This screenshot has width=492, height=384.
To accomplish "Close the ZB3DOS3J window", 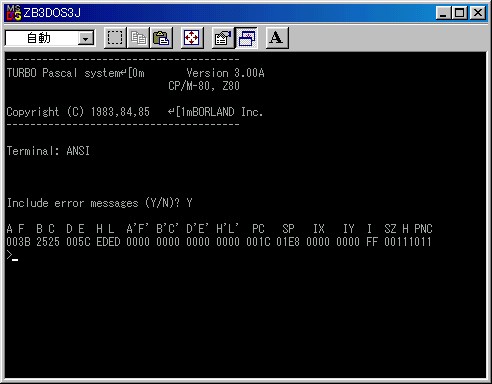I will click(478, 13).
